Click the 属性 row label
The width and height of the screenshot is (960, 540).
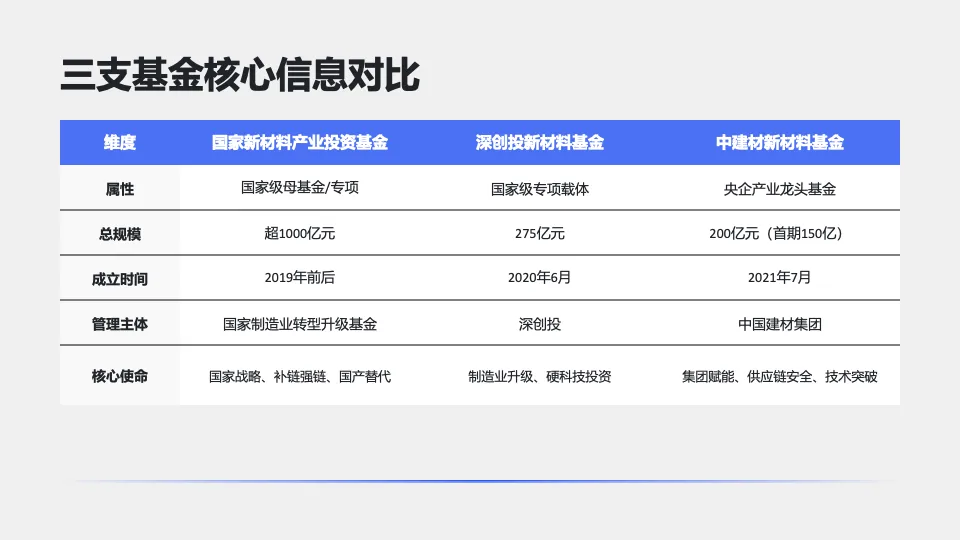pos(120,188)
